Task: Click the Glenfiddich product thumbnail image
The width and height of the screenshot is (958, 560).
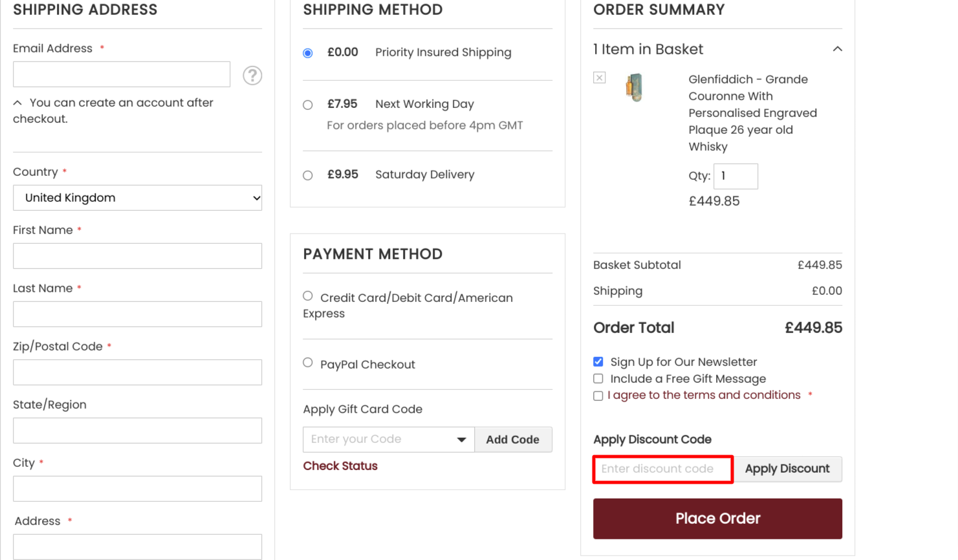Action: pyautogui.click(x=634, y=87)
